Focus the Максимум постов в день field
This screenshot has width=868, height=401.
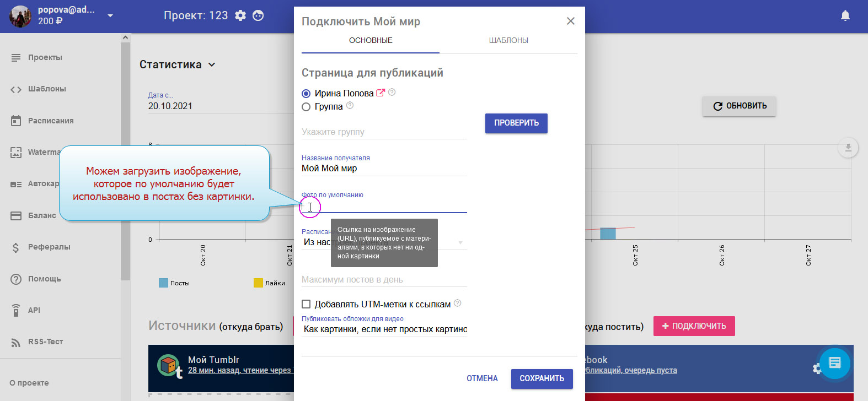point(384,280)
